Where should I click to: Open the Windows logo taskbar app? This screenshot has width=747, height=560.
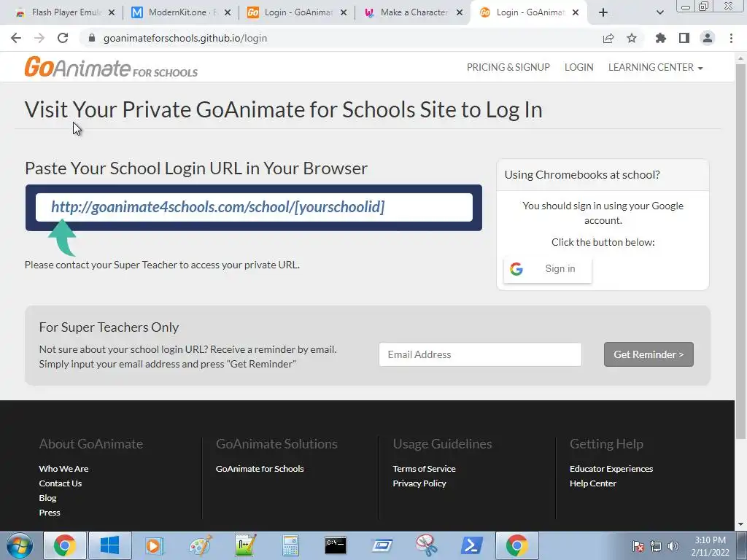[109, 545]
